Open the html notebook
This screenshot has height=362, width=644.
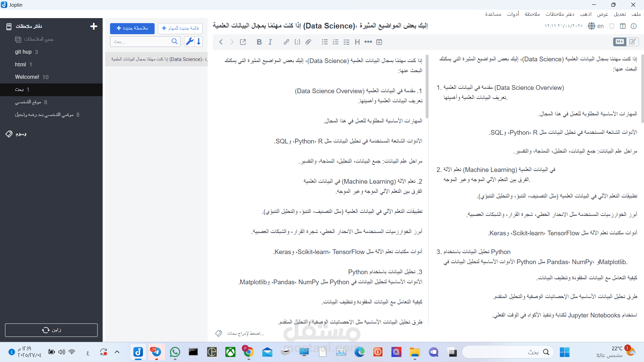point(51,64)
